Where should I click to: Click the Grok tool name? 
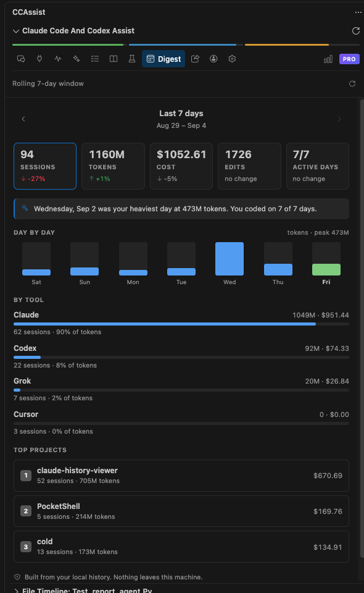22,381
